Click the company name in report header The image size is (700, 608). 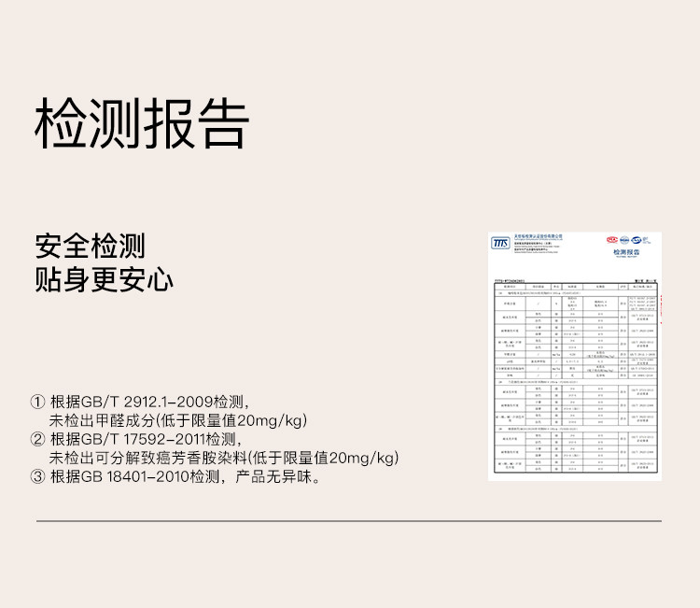point(540,237)
